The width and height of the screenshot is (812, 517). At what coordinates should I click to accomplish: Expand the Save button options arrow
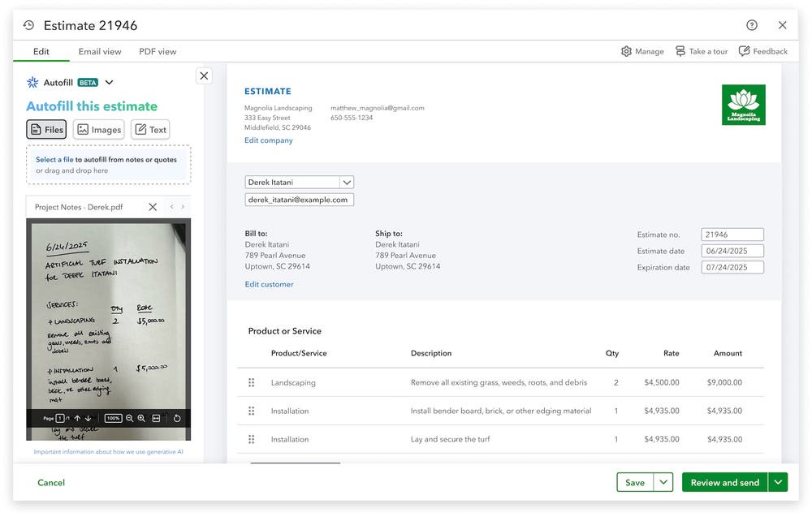[663, 481]
